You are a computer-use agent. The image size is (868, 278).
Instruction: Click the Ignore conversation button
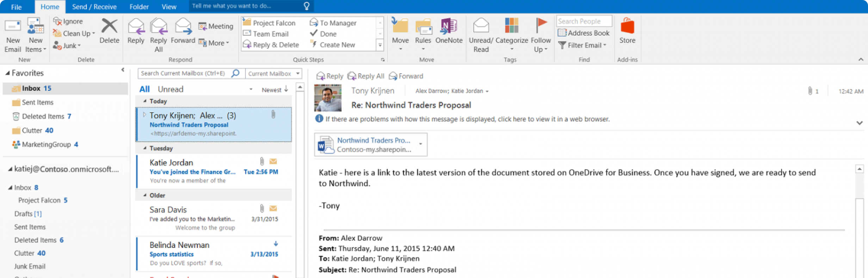[x=68, y=22]
